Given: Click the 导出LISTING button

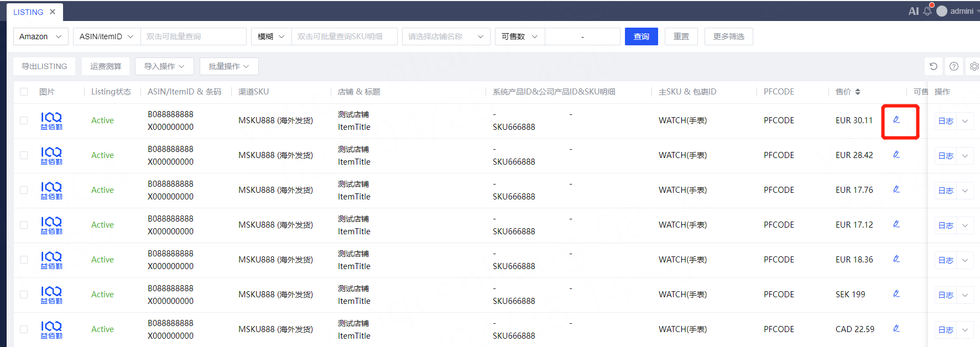Looking at the screenshot, I should pos(44,66).
